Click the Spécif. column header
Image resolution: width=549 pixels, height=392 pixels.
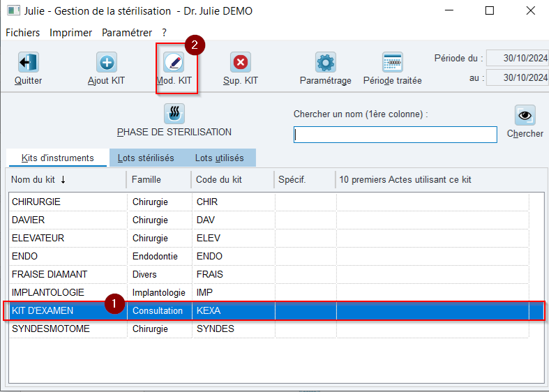click(x=304, y=179)
